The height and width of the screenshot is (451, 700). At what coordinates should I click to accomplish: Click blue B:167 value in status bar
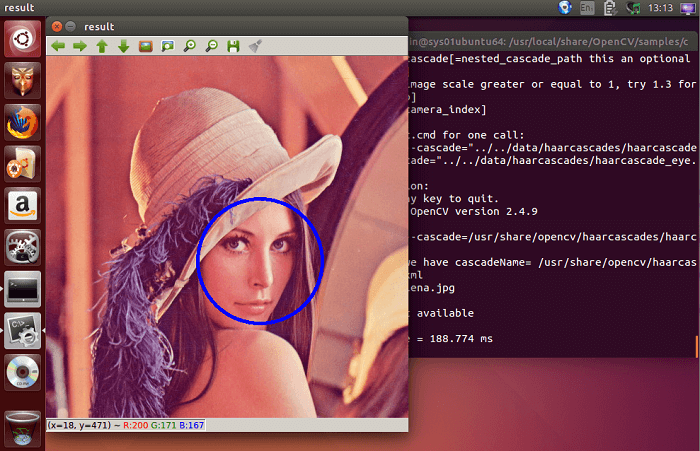(x=192, y=425)
